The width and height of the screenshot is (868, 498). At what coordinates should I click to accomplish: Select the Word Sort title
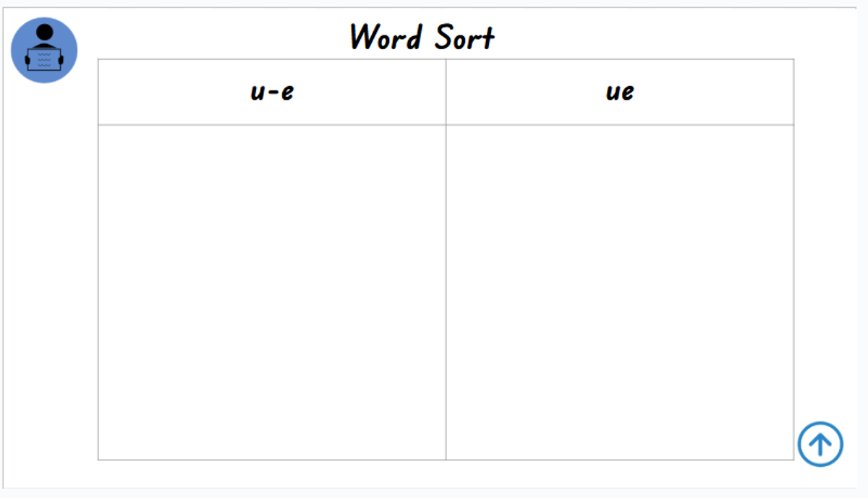click(422, 37)
